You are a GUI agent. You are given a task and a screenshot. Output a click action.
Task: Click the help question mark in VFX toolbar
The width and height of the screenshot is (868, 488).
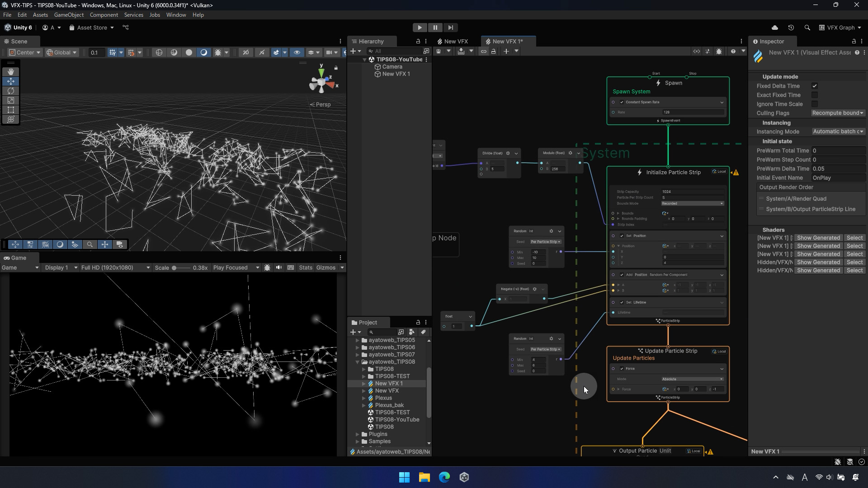pos(733,52)
